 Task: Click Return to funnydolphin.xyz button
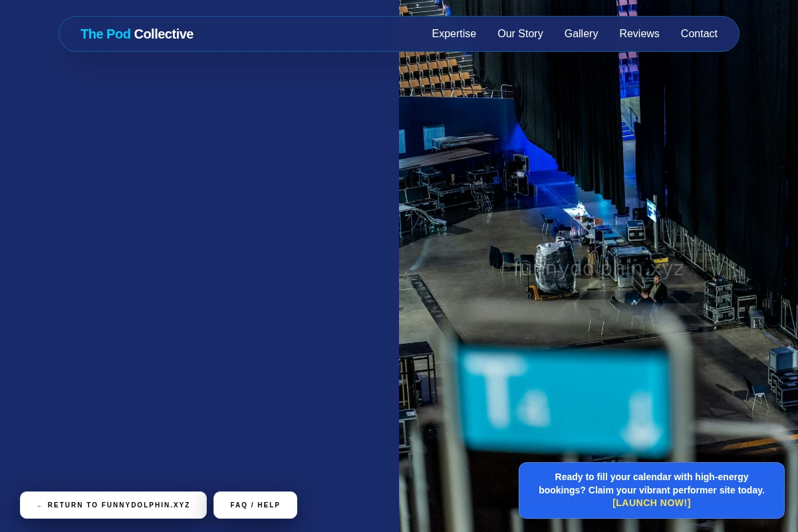pyautogui.click(x=113, y=505)
